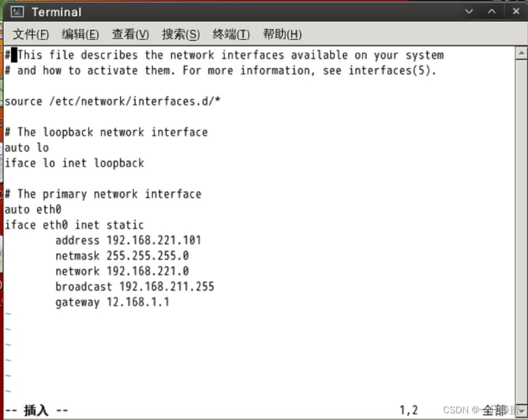Open the 编辑 (Edit) menu
This screenshot has height=420, width=528.
pos(80,34)
